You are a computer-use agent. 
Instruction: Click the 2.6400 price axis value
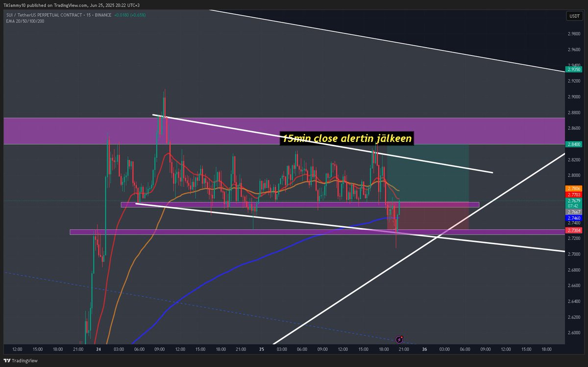click(574, 301)
